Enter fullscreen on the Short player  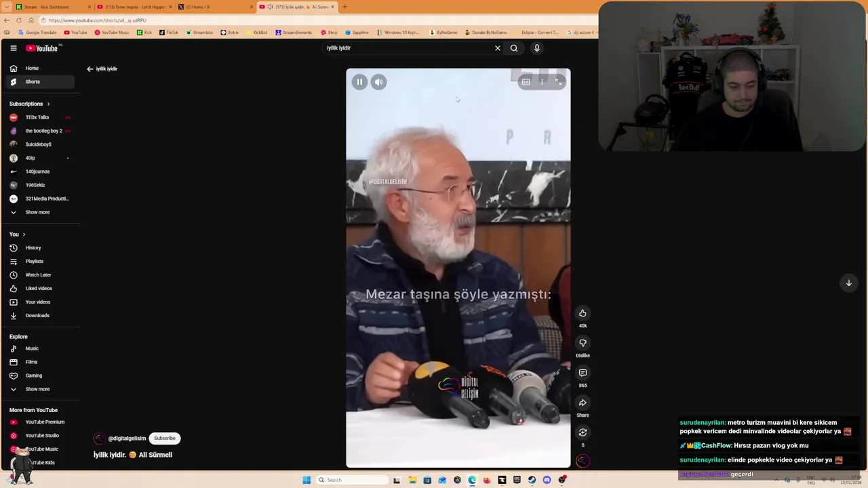click(558, 82)
